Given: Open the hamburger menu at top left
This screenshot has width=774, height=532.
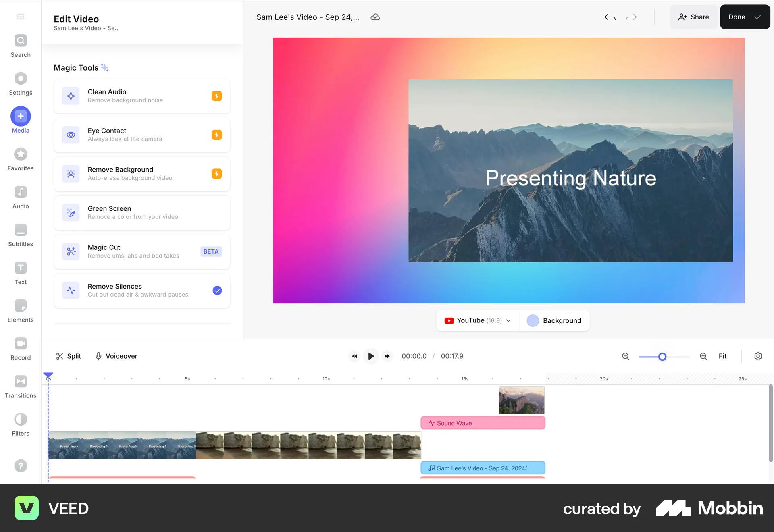Looking at the screenshot, I should pyautogui.click(x=20, y=17).
